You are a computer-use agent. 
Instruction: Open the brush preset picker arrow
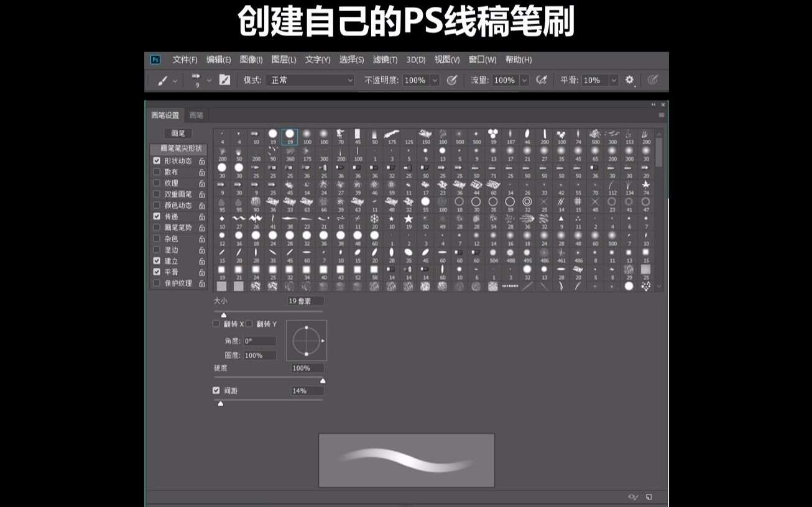(209, 80)
